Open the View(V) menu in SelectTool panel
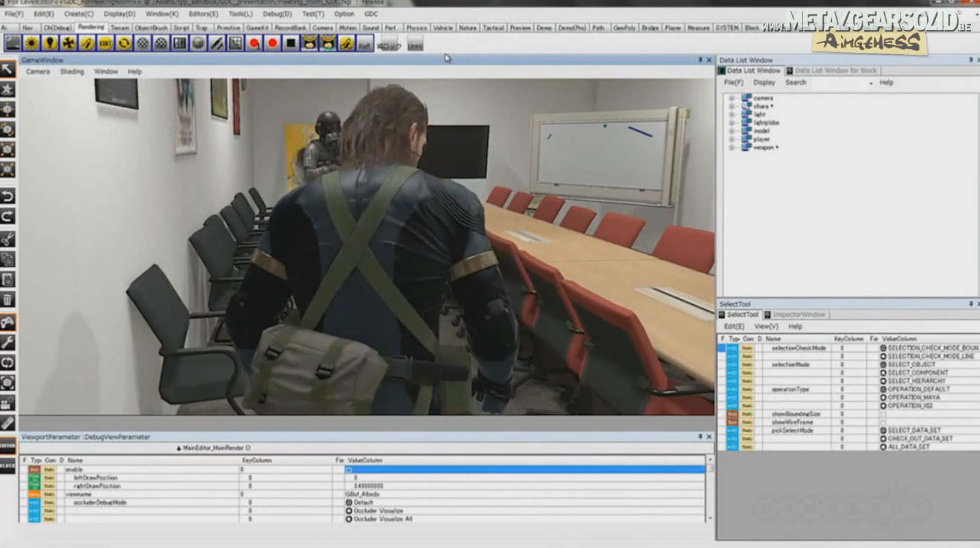Viewport: 980px width, 548px height. [765, 327]
